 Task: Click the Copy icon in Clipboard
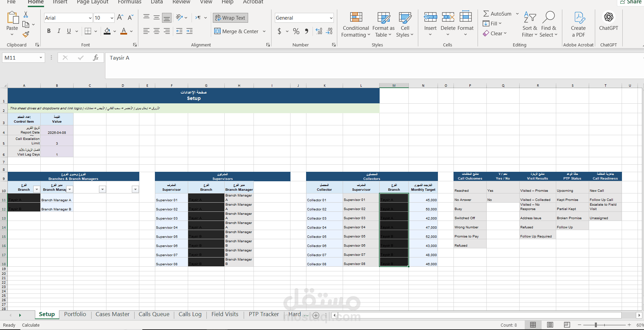(x=26, y=24)
